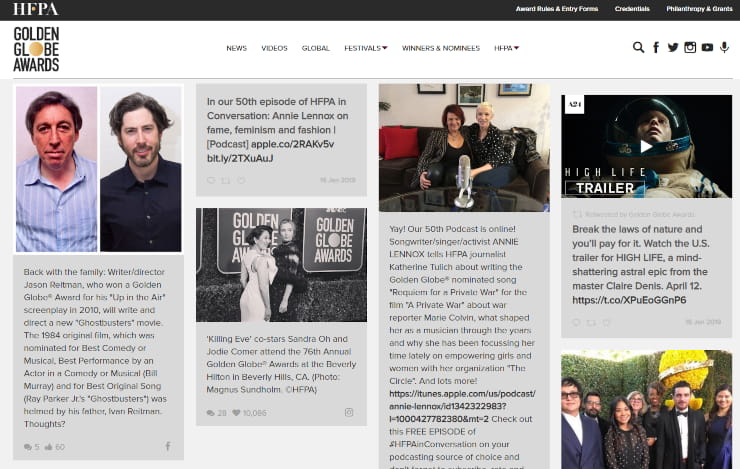Open the Annie Lennox podcast couch photo
Viewport: 740px width, 469px height.
point(464,148)
